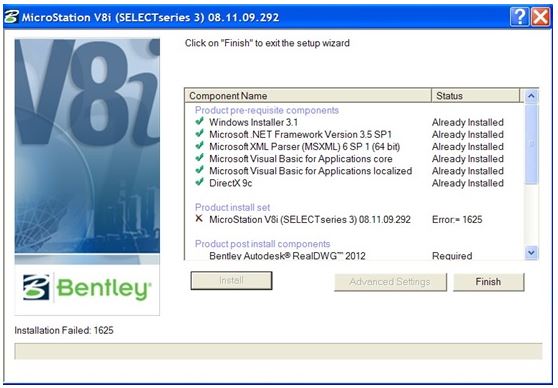Screen dimensions: 558x388
Task: Click the scroll up arrow of component list
Action: [x=531, y=96]
